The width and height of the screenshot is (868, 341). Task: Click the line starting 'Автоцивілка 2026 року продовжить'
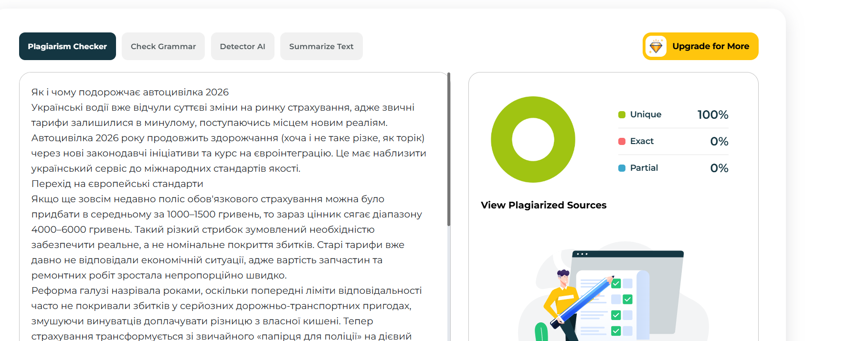pos(228,138)
